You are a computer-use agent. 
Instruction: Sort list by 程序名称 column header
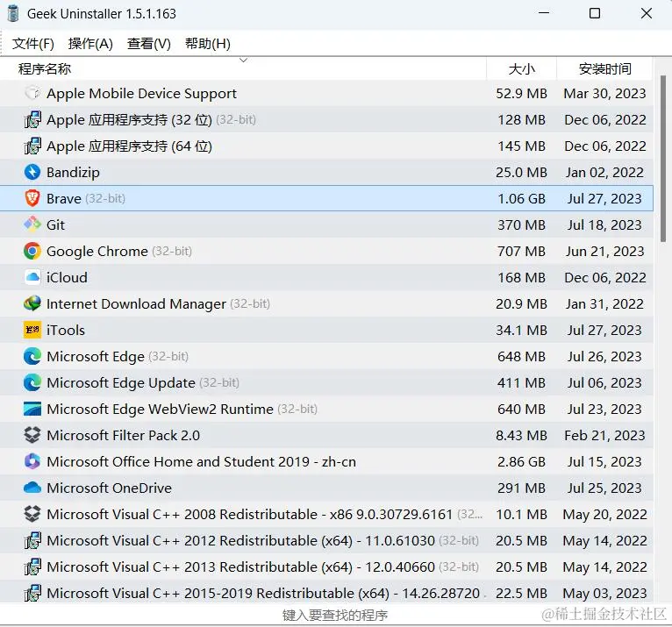243,68
